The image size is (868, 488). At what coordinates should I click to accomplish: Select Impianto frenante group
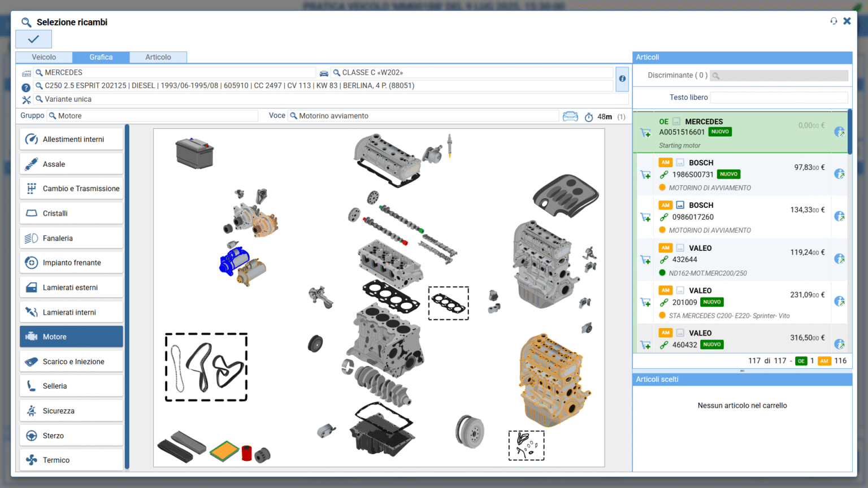coord(71,263)
